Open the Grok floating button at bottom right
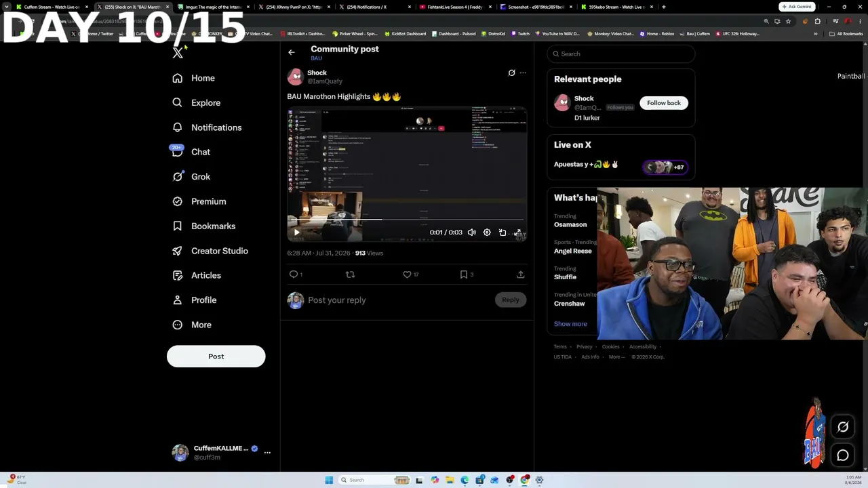This screenshot has width=868, height=488. (x=843, y=427)
